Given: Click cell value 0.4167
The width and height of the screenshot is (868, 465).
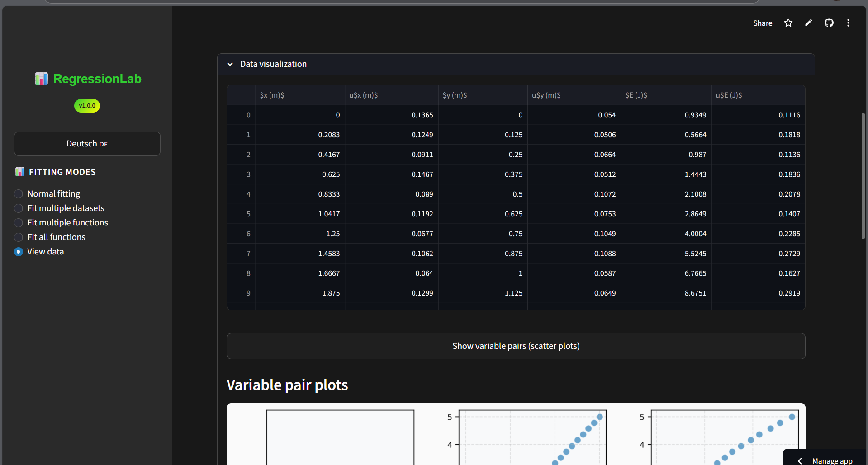Looking at the screenshot, I should coord(300,155).
